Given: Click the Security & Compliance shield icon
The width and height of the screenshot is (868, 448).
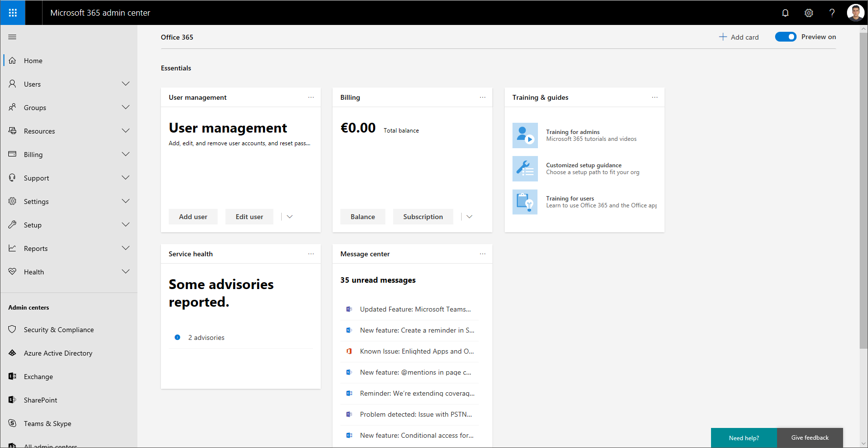Looking at the screenshot, I should pyautogui.click(x=13, y=329).
